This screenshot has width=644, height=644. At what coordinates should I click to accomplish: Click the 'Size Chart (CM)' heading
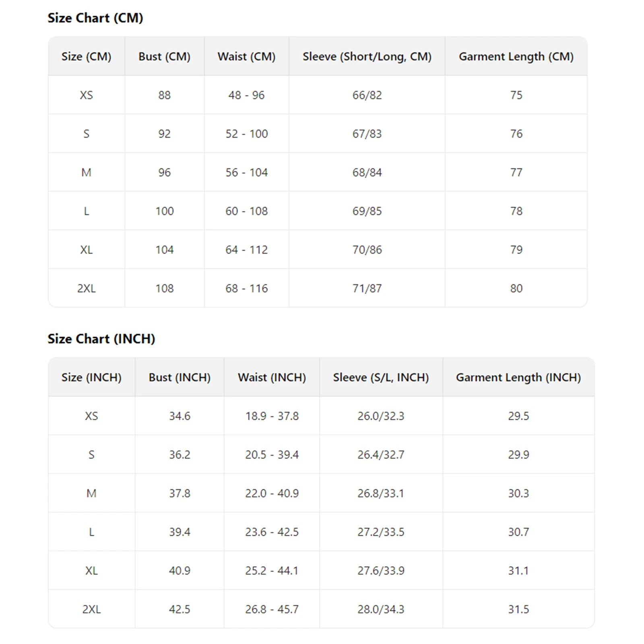click(95, 18)
